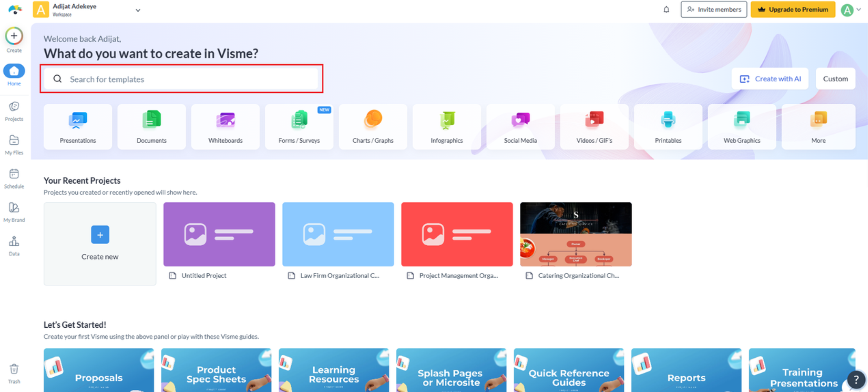
Task: Select the Presentations category
Action: (x=78, y=127)
